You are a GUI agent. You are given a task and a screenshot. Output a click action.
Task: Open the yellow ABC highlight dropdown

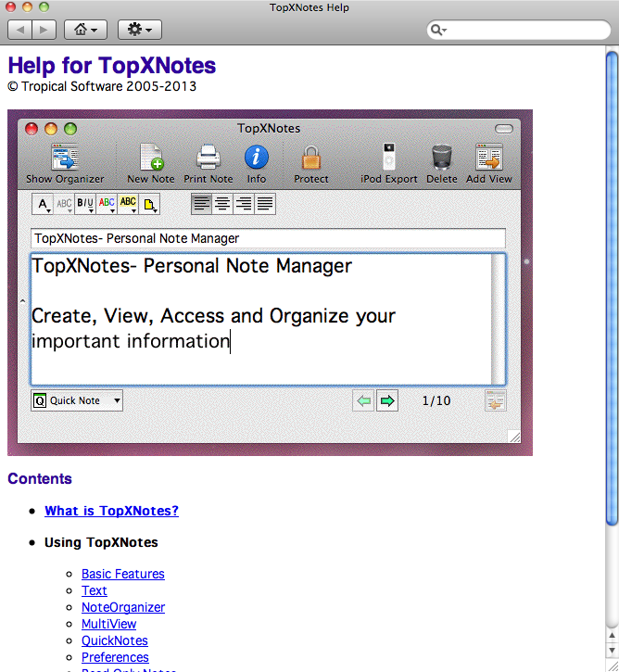tap(128, 204)
